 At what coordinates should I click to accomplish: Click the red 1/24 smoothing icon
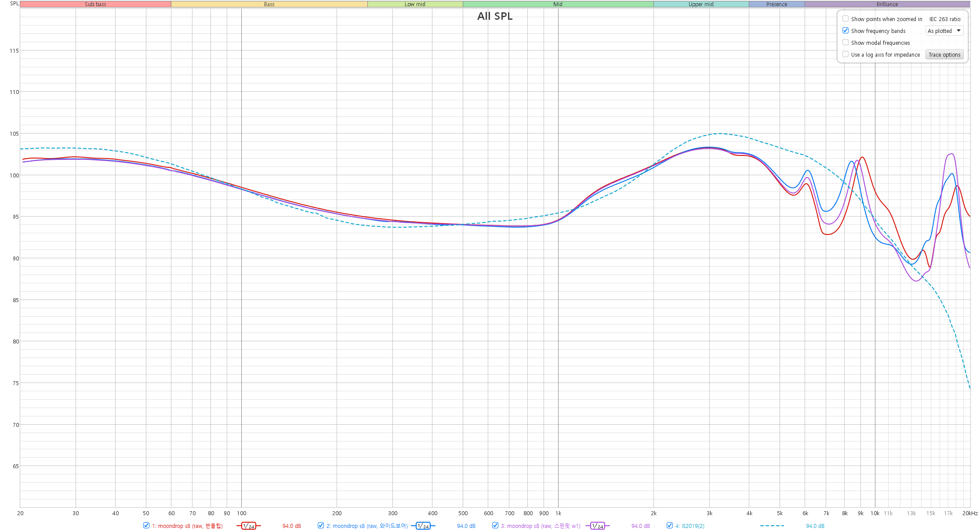(248, 526)
